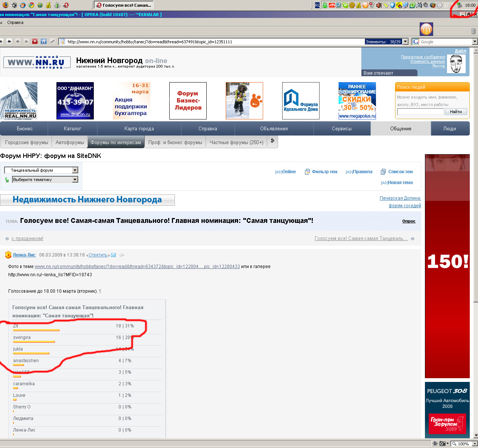Click the Ответить reply link
Viewport: 478px width, 448px height.
[98, 255]
